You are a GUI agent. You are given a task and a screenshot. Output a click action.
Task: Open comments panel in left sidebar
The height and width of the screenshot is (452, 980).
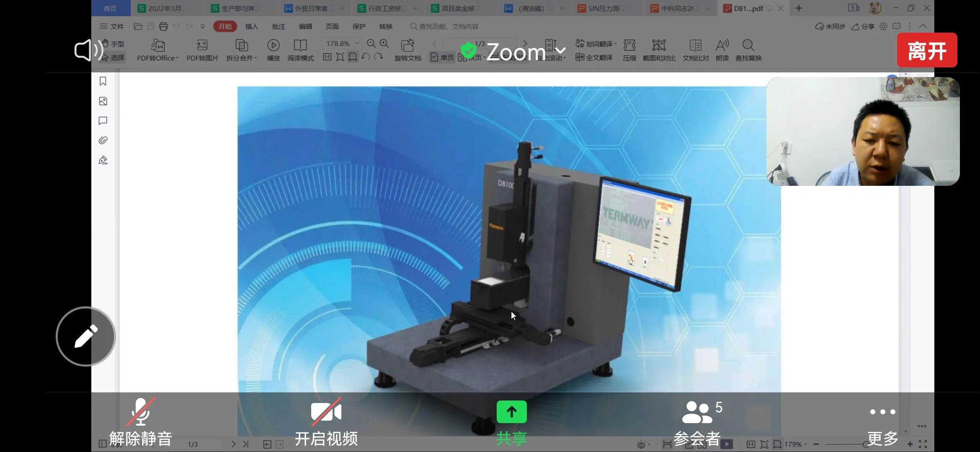coord(103,121)
